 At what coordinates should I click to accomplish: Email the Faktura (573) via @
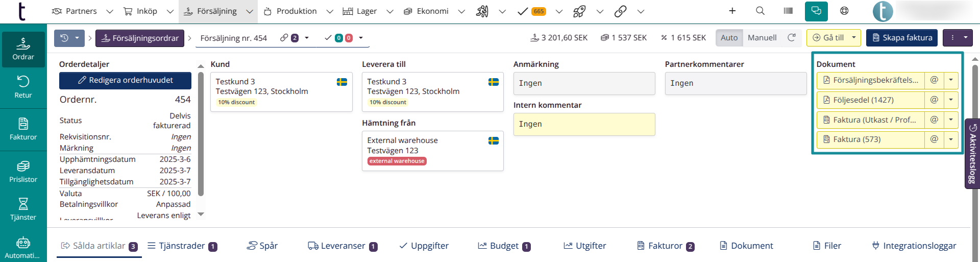pyautogui.click(x=934, y=139)
